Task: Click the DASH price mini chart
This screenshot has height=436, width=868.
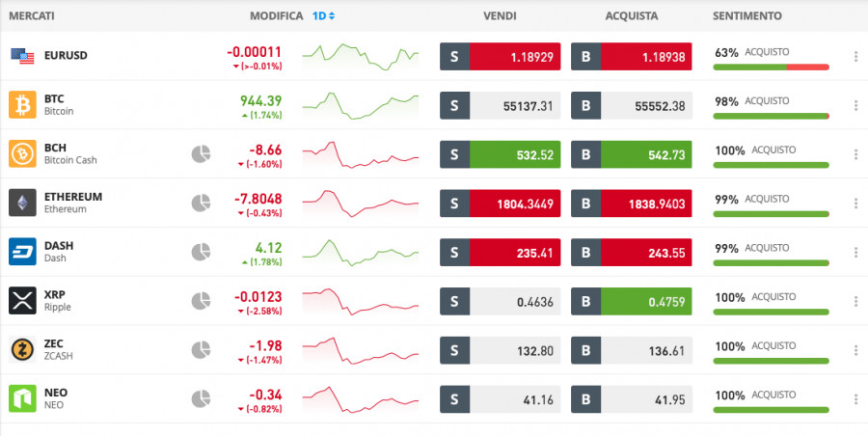Action: click(x=361, y=252)
